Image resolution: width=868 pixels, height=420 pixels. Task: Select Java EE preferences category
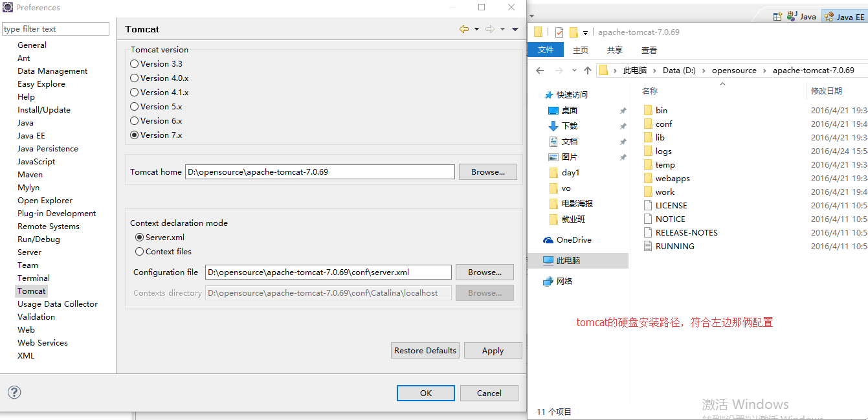pyautogui.click(x=31, y=136)
